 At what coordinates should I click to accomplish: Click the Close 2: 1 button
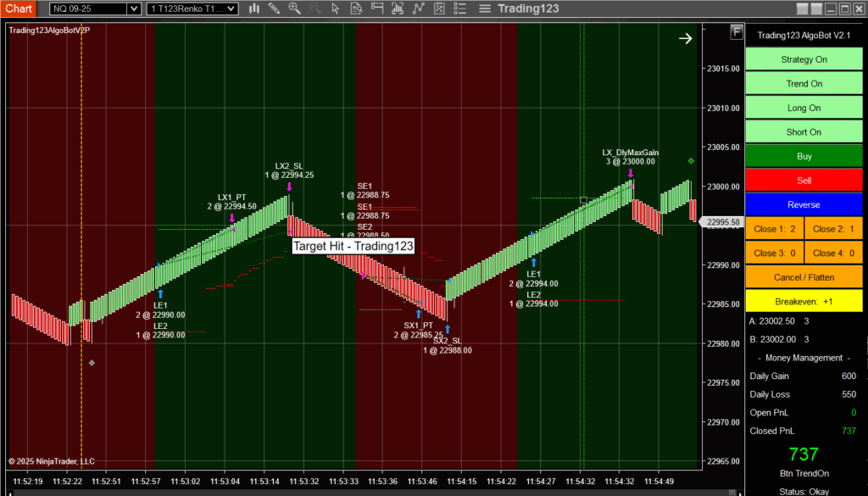834,229
